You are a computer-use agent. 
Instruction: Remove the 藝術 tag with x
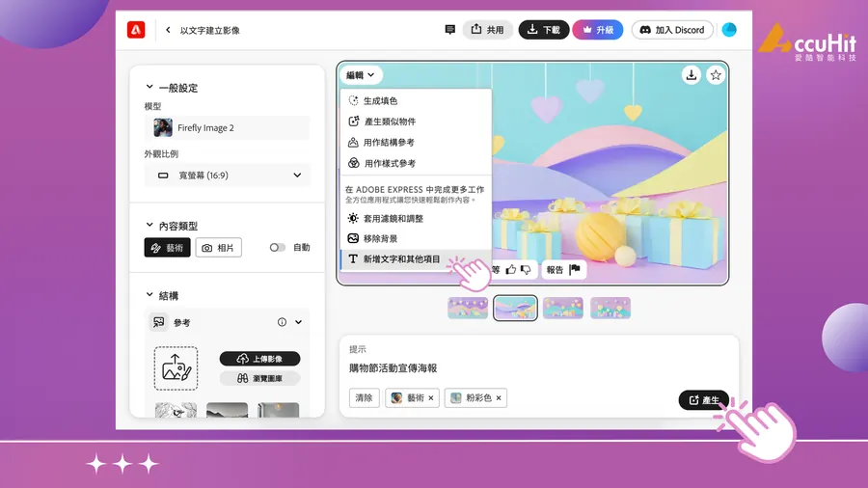pos(431,397)
